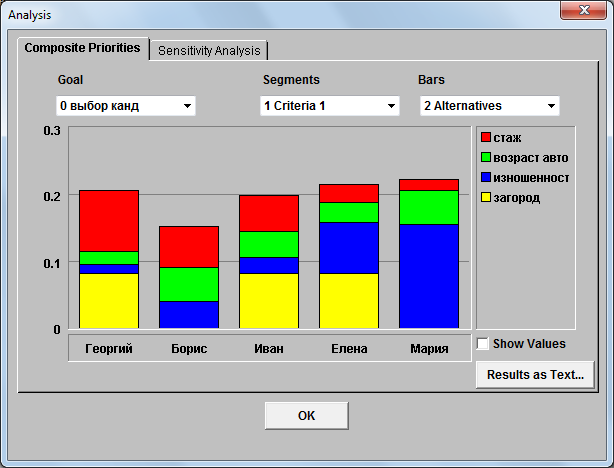Click the 'Results as Text...' button
This screenshot has width=614, height=468.
point(535,375)
